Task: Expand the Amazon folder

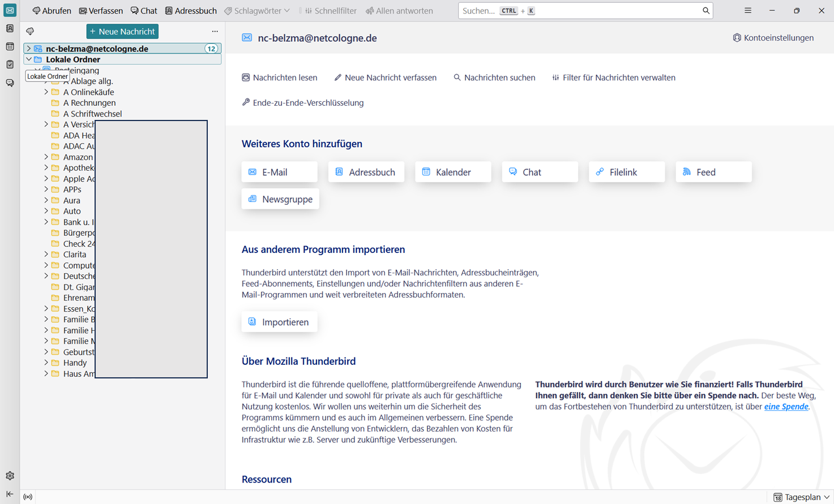Action: (46, 157)
